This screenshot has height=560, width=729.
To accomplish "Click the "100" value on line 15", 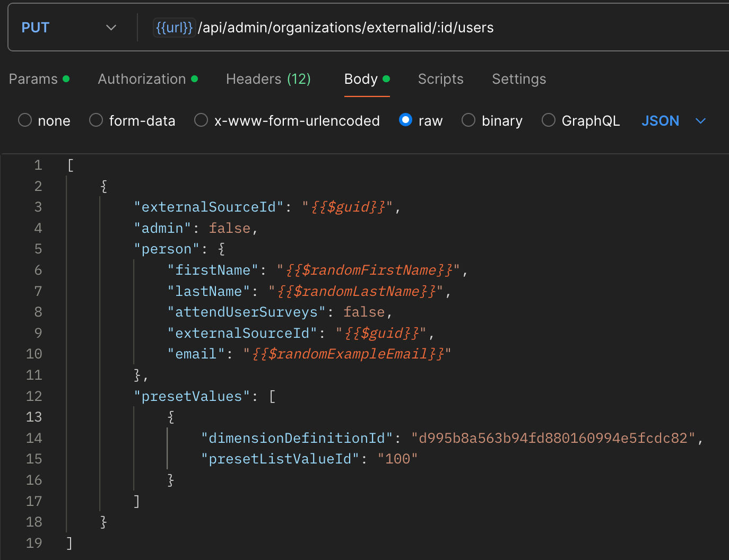I will pyautogui.click(x=398, y=459).
